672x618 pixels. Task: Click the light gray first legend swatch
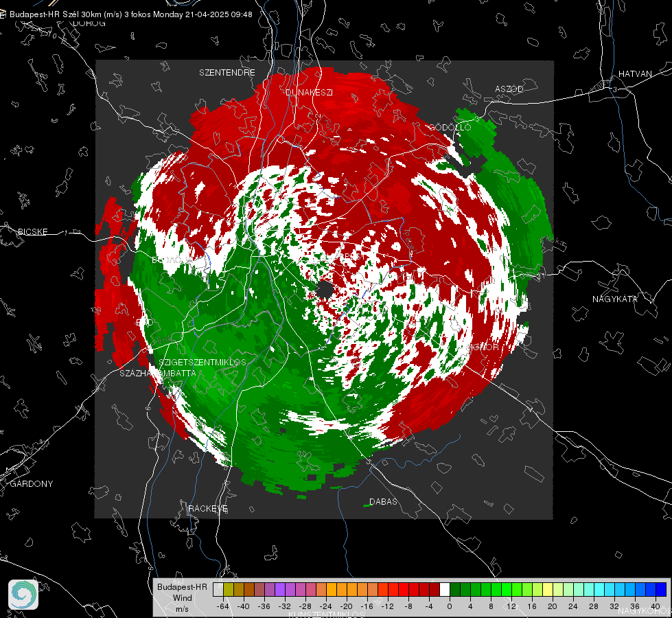tap(218, 589)
